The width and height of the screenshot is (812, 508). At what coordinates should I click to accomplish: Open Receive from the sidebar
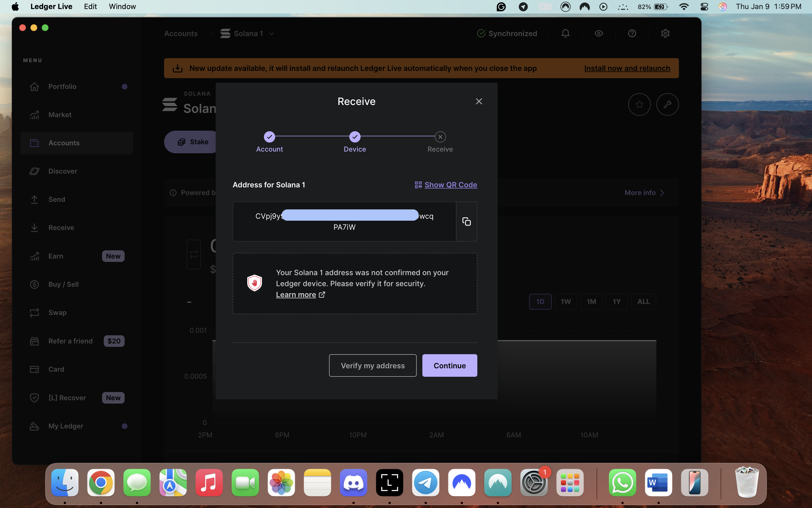pyautogui.click(x=76, y=228)
